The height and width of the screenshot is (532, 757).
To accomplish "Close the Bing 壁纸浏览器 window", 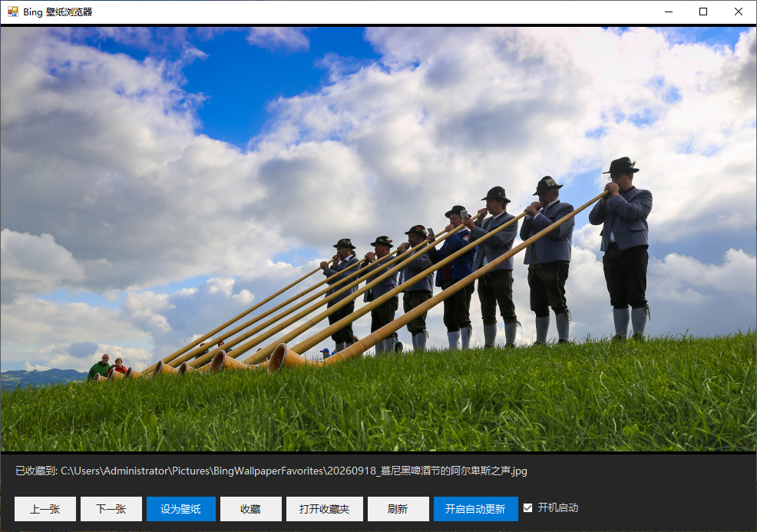I will coord(738,12).
